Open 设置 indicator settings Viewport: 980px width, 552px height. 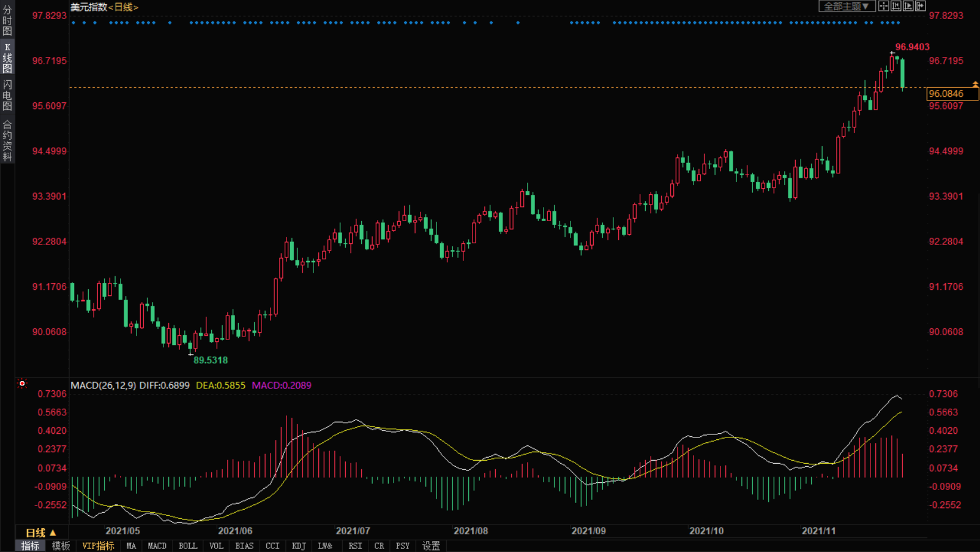point(431,546)
